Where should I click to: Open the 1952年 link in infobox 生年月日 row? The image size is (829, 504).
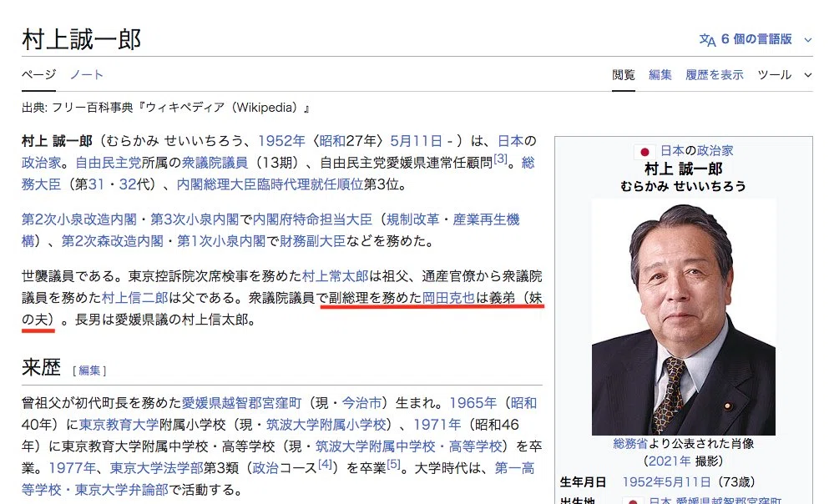[643, 482]
